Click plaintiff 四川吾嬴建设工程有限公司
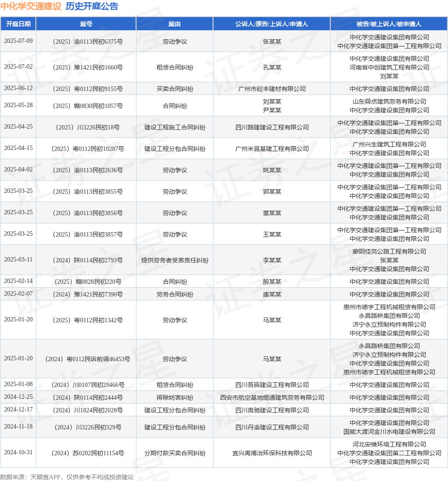Image resolution: width=448 pixels, height=481 pixels. (x=272, y=385)
